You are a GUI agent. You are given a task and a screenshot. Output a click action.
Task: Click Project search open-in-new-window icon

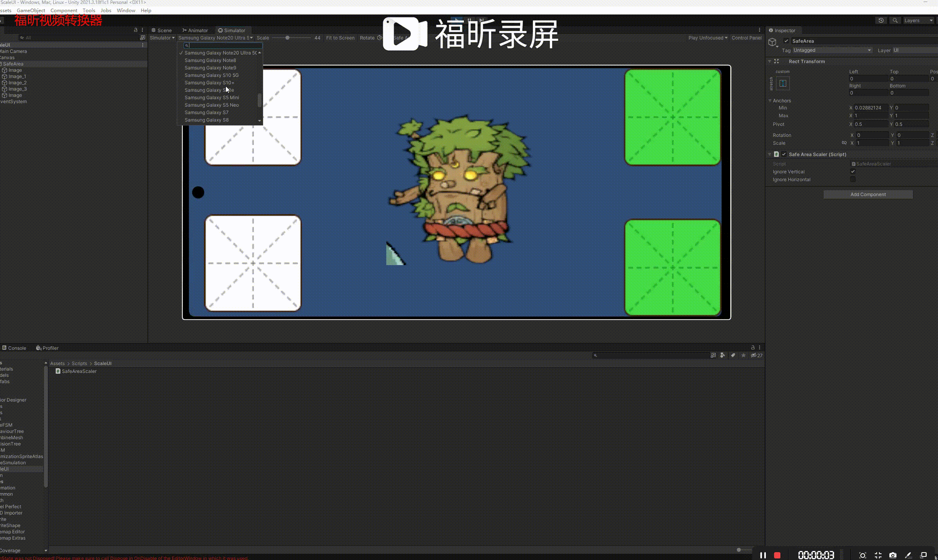(713, 355)
